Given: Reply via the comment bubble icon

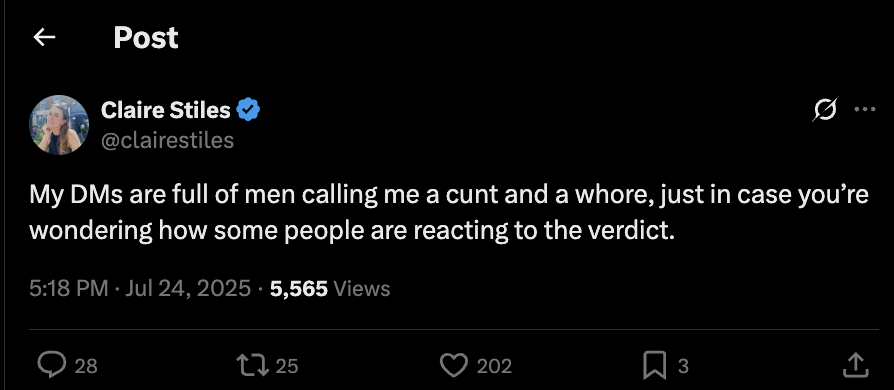Looking at the screenshot, I should pyautogui.click(x=51, y=365).
